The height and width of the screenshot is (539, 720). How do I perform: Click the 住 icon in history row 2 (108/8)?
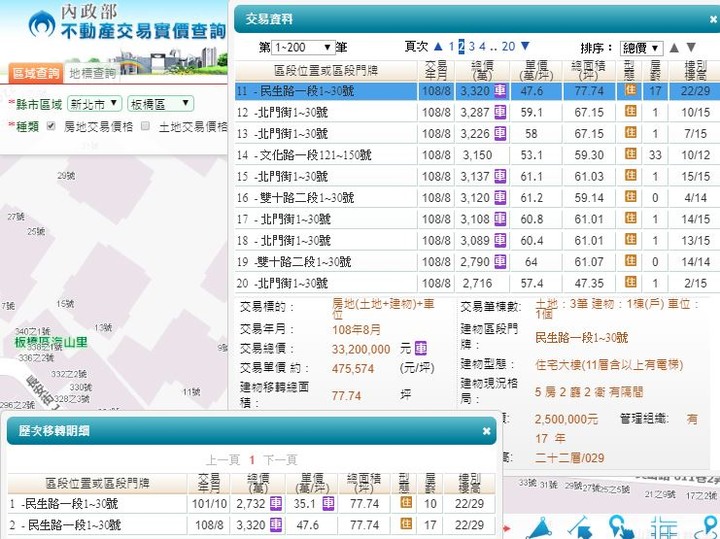click(x=406, y=523)
